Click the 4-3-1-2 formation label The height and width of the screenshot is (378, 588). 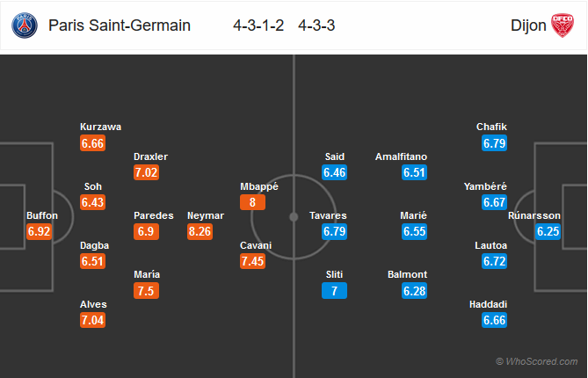tap(258, 25)
